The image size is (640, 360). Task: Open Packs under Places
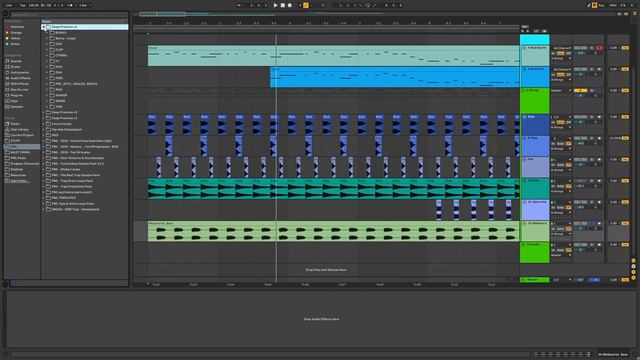pyautogui.click(x=15, y=124)
